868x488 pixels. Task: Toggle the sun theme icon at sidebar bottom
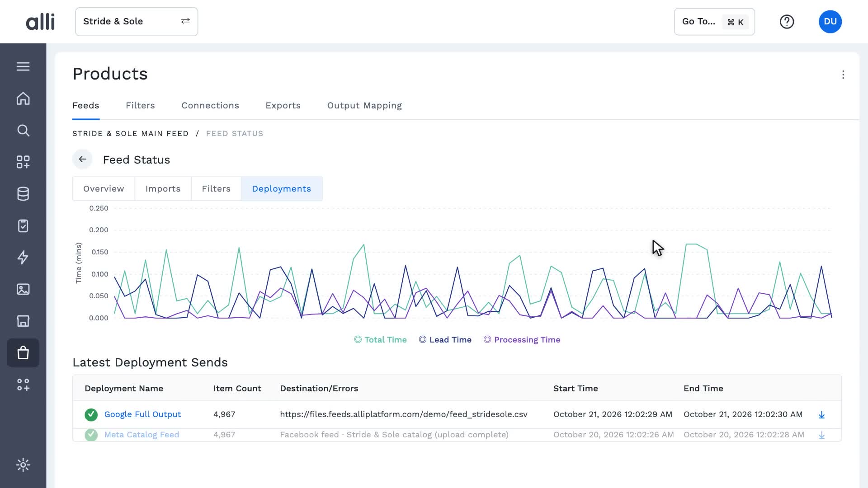23,465
